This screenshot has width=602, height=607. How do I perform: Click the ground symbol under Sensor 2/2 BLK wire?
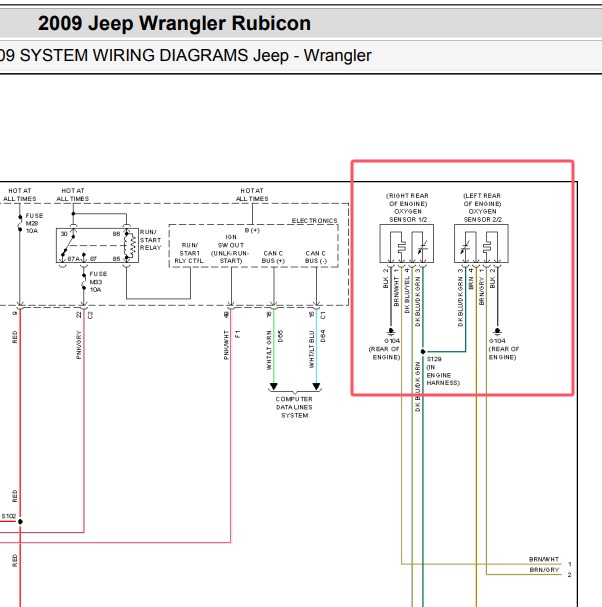click(497, 331)
